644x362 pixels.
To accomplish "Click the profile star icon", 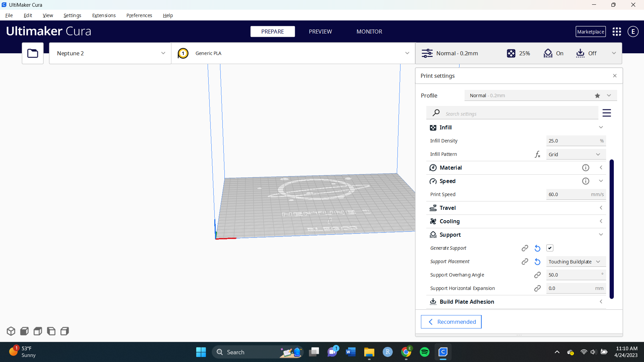I will pyautogui.click(x=597, y=96).
